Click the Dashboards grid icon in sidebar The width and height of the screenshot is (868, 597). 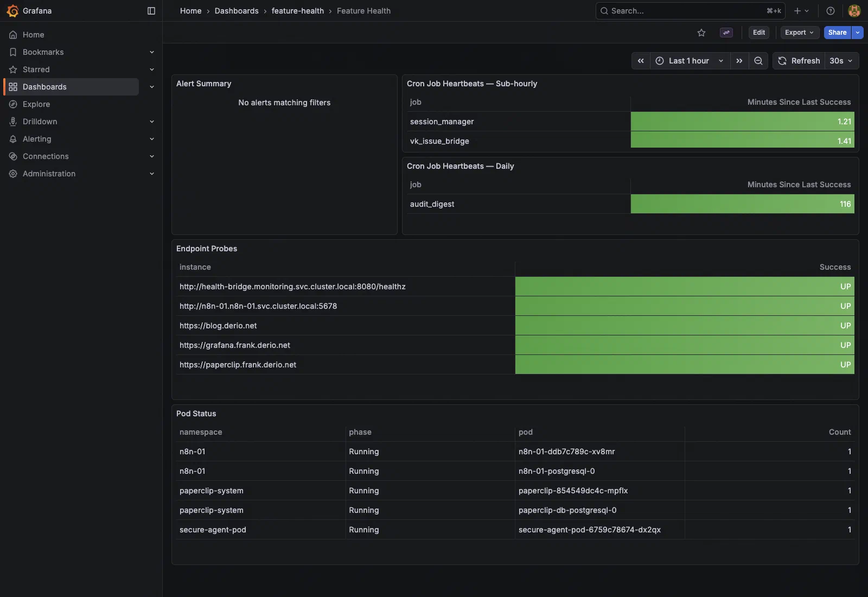coord(13,87)
